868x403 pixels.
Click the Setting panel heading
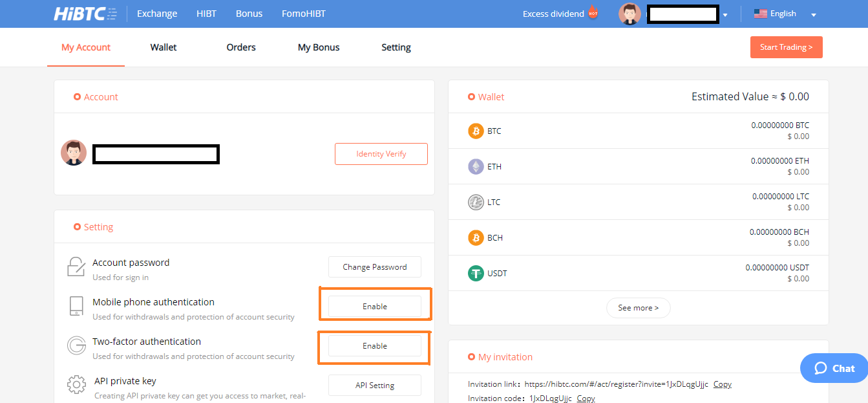point(98,227)
